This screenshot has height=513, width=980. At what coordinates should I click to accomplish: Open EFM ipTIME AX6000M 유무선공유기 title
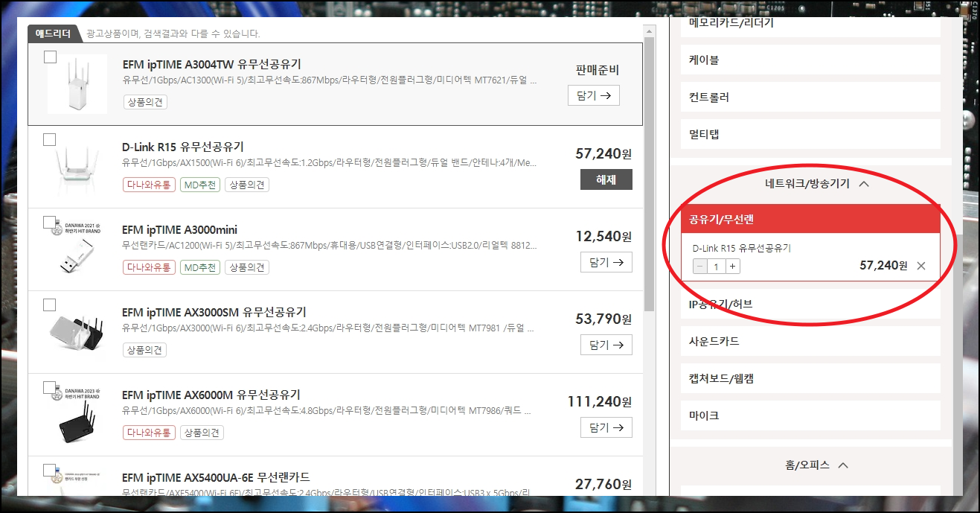point(211,395)
